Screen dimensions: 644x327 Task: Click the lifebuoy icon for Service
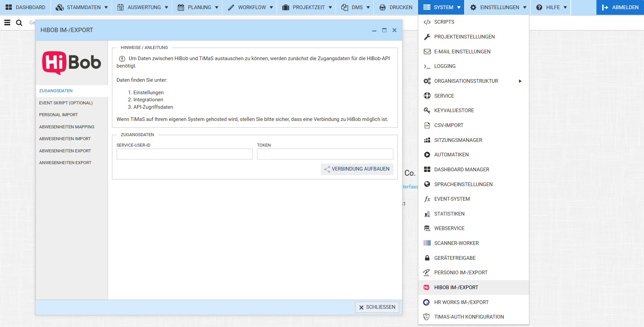tap(427, 96)
